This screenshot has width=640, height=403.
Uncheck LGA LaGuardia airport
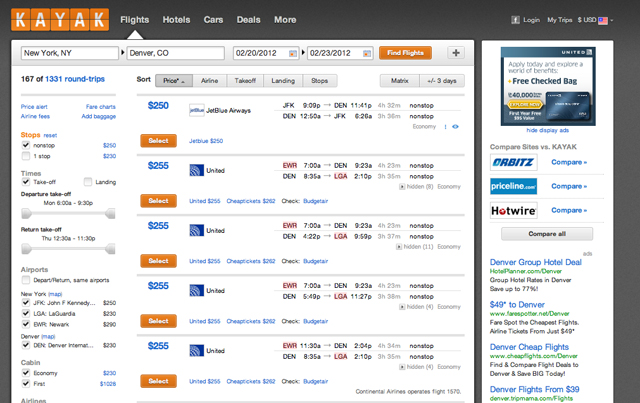pyautogui.click(x=26, y=313)
